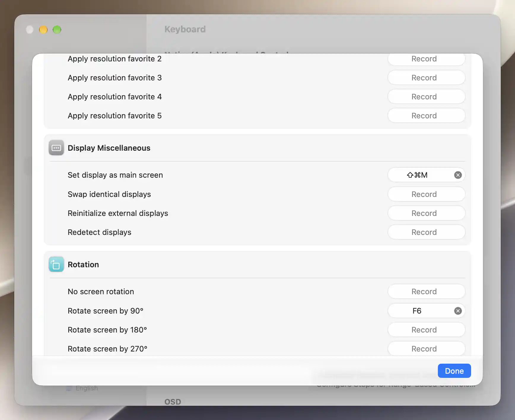Click the 'Display Miscellaneous' section heading

click(x=109, y=148)
